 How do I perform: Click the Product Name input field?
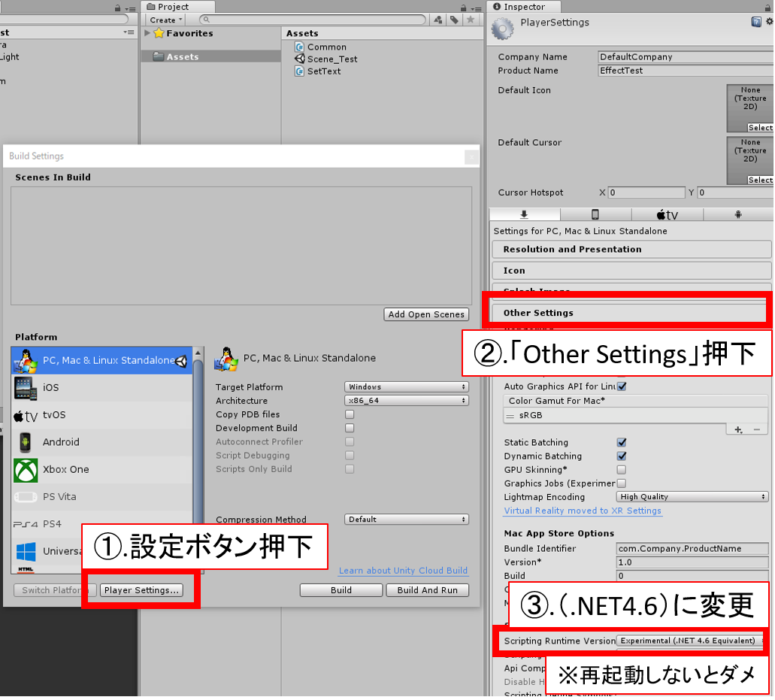(x=684, y=70)
